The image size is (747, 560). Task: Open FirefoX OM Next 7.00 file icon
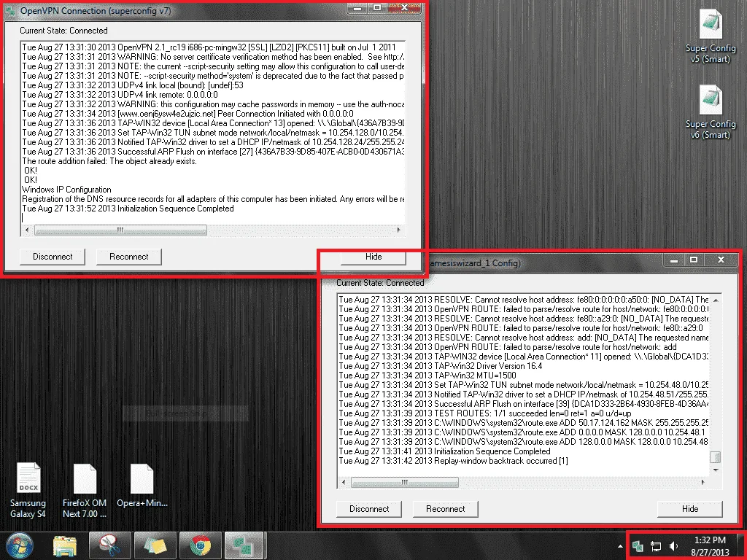pyautogui.click(x=85, y=491)
